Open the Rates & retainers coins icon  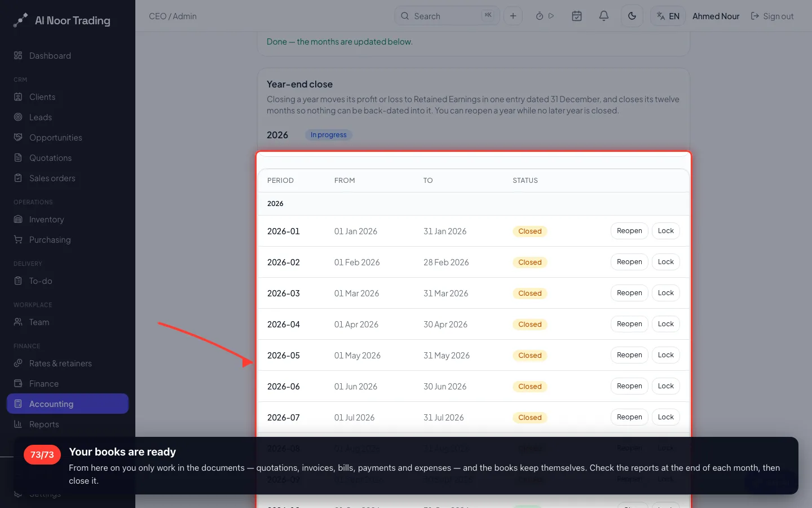tap(18, 363)
